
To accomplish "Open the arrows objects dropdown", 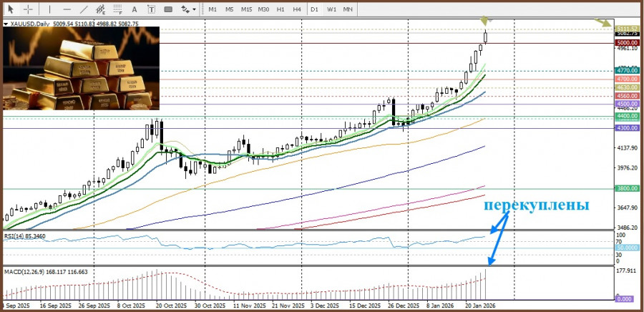I will tap(189, 9).
